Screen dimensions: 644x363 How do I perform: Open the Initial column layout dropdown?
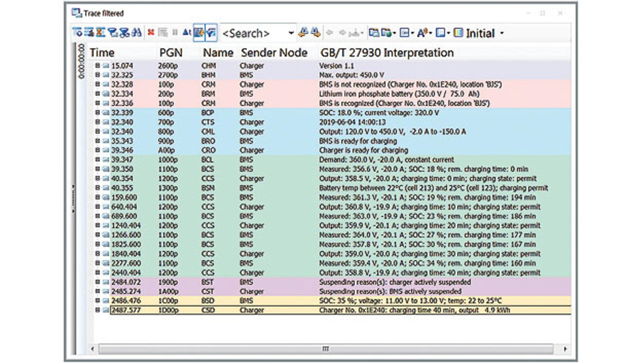tap(502, 34)
